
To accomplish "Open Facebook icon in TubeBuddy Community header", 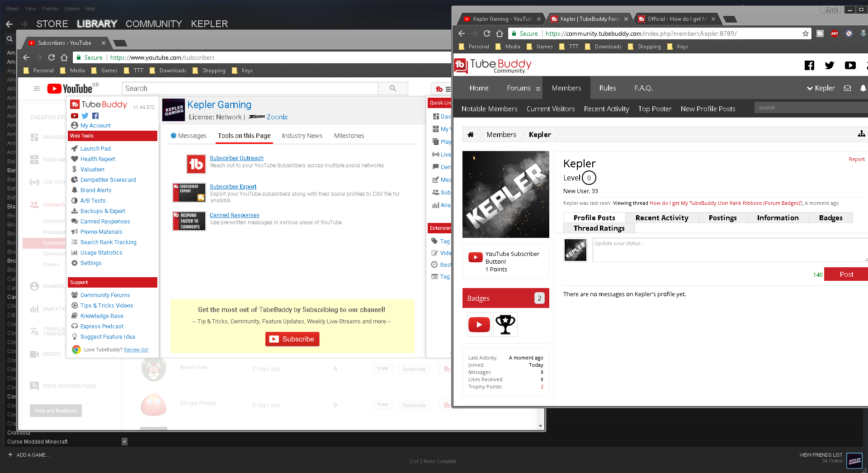I will coord(809,66).
